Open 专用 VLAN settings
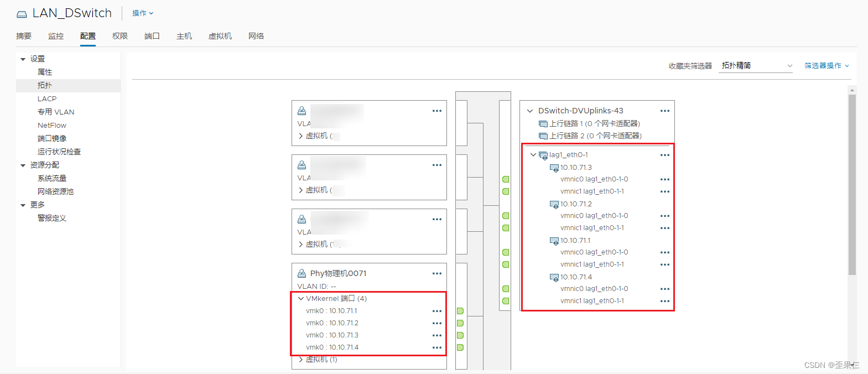The width and height of the screenshot is (868, 374). tap(56, 112)
